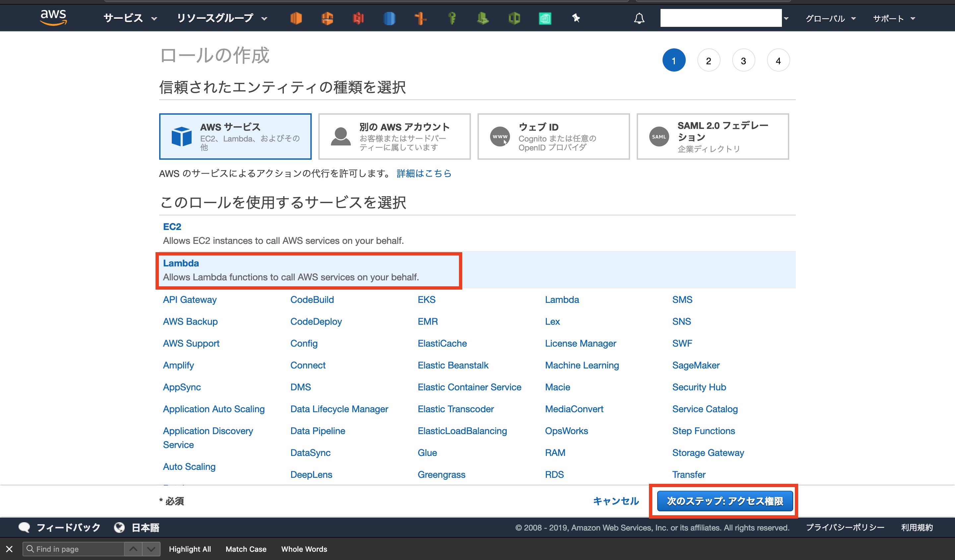The height and width of the screenshot is (560, 955).
Task: Click the AWS logo home icon
Action: (x=53, y=18)
